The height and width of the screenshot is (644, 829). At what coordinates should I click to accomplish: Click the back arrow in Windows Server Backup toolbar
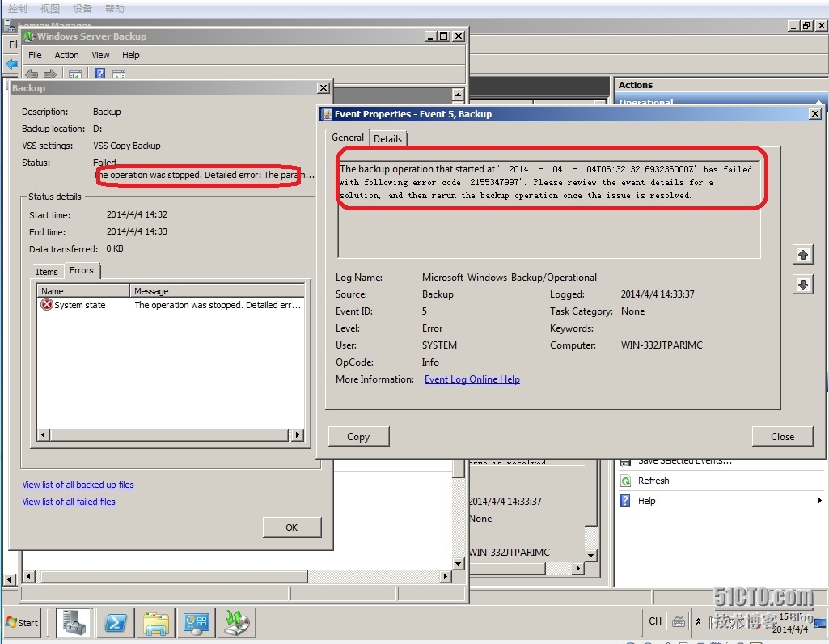tap(32, 74)
